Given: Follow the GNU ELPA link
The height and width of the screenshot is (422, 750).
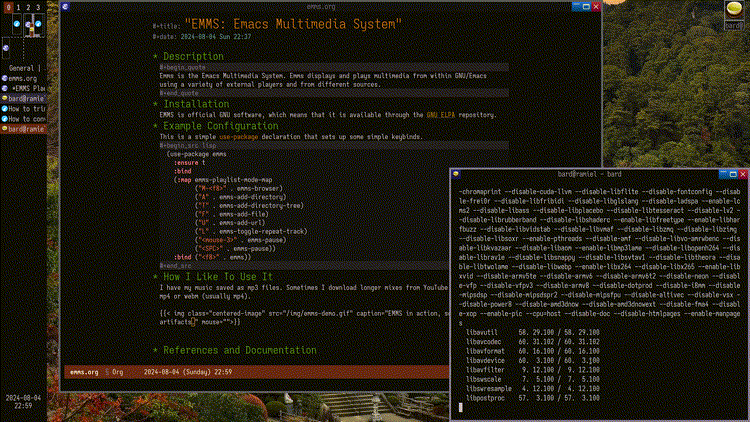Looking at the screenshot, I should [x=441, y=115].
